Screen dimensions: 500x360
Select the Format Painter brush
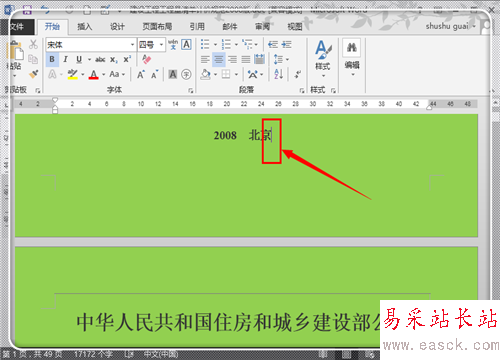click(33, 74)
